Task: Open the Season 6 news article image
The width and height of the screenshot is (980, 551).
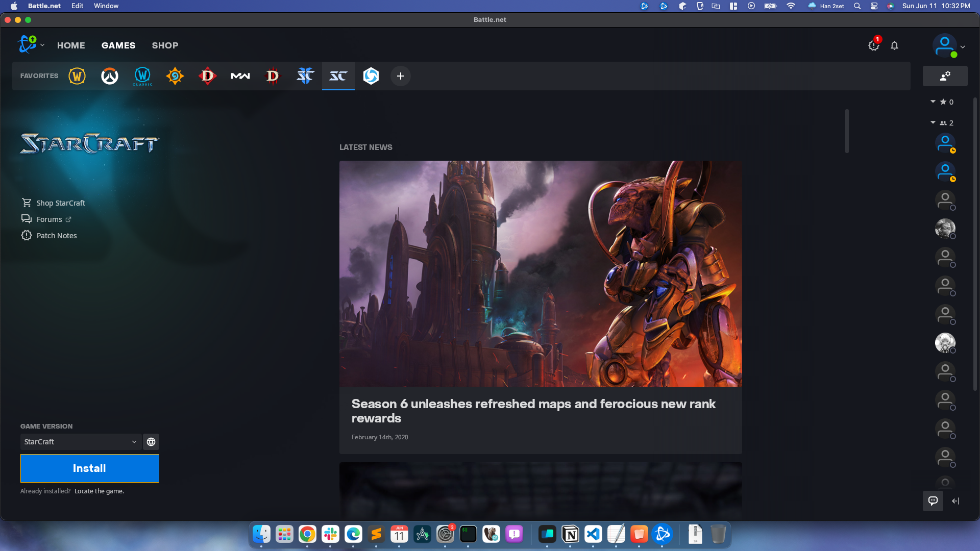Action: tap(540, 274)
